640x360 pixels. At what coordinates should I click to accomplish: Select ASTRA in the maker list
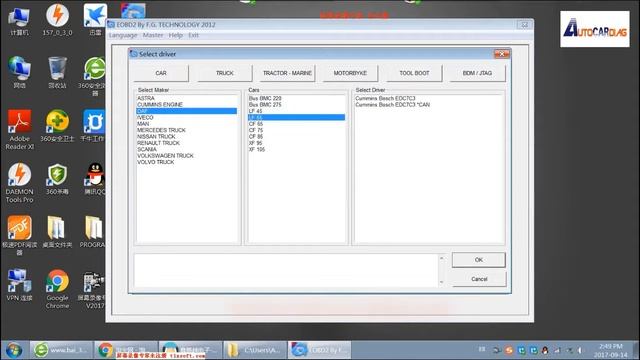click(186, 98)
